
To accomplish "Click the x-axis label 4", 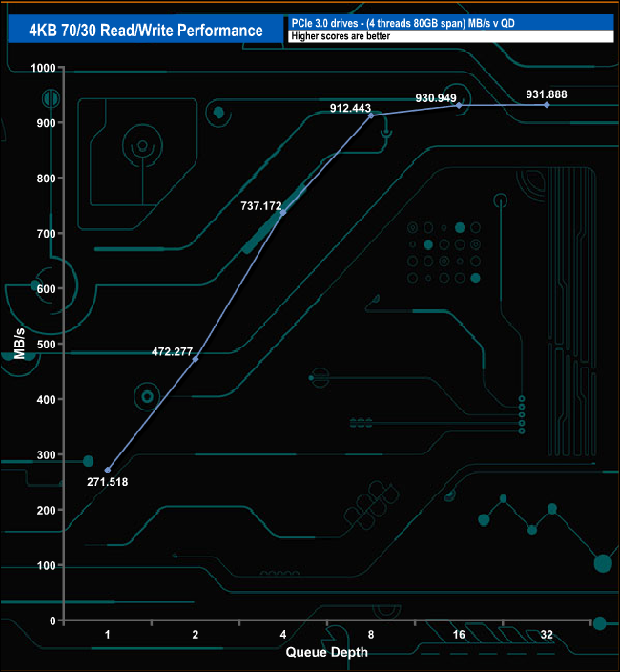I will tap(283, 634).
